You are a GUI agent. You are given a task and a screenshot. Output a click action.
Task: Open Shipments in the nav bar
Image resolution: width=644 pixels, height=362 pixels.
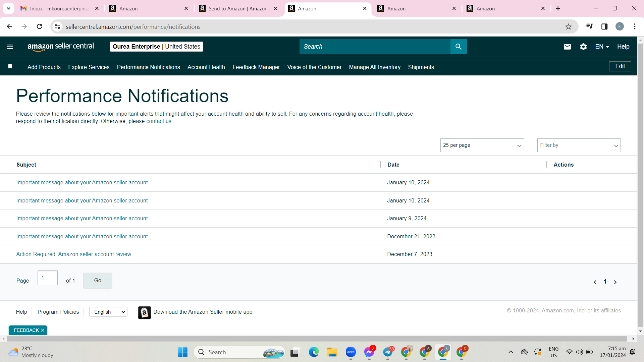(421, 67)
